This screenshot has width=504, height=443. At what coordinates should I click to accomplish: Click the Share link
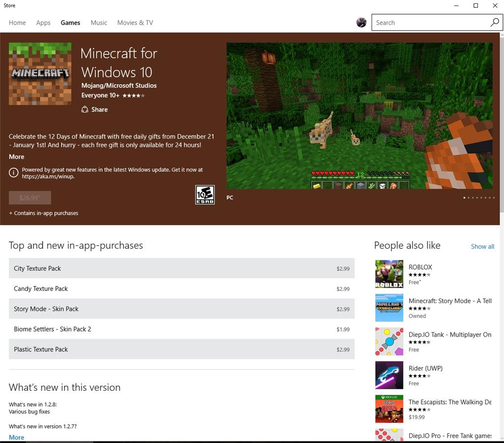coord(99,110)
